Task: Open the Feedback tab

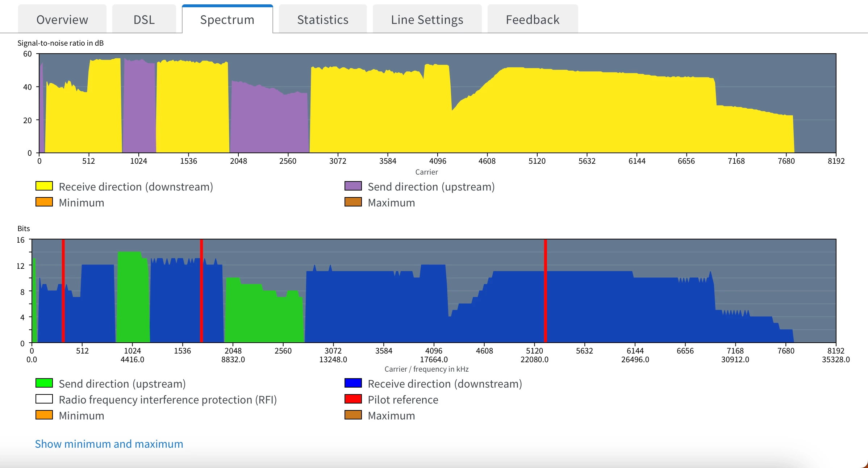Action: (x=532, y=20)
